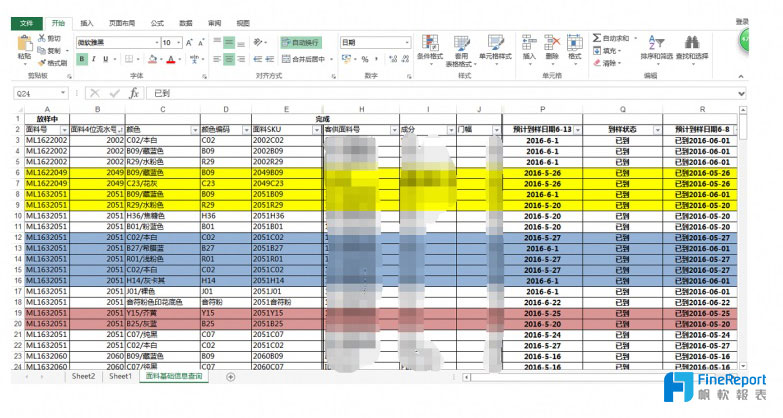Switch to Sheet2 worksheet tab
The width and height of the screenshot is (783, 418).
[x=83, y=377]
